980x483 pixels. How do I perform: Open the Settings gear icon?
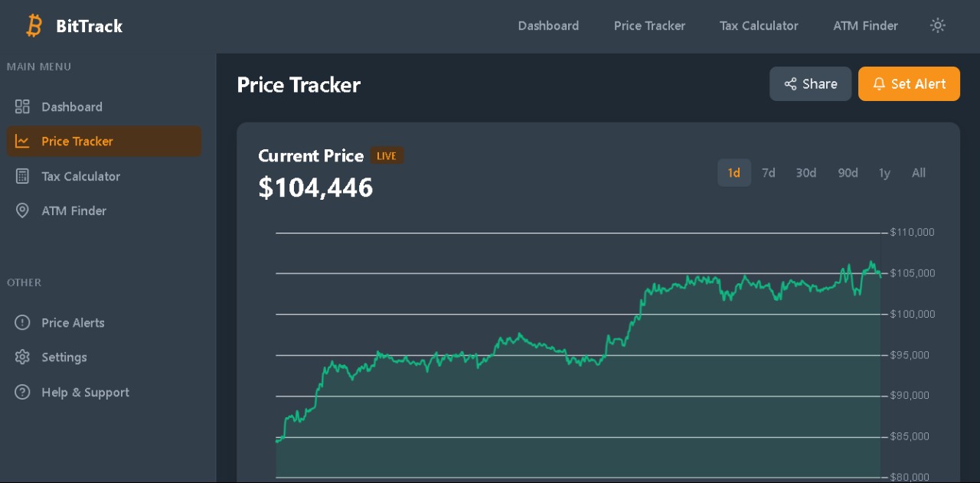click(x=22, y=357)
